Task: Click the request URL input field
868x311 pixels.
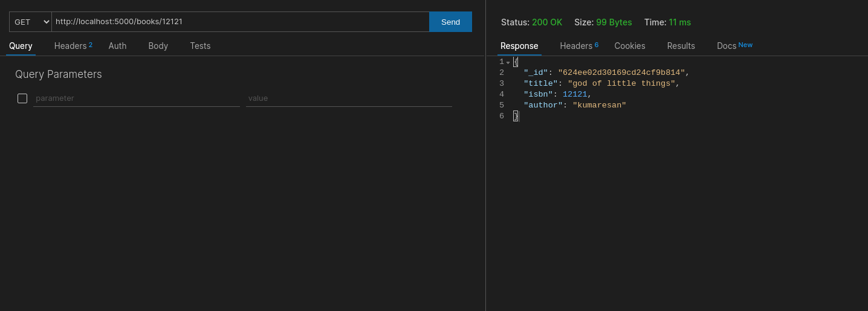Action: [x=241, y=22]
